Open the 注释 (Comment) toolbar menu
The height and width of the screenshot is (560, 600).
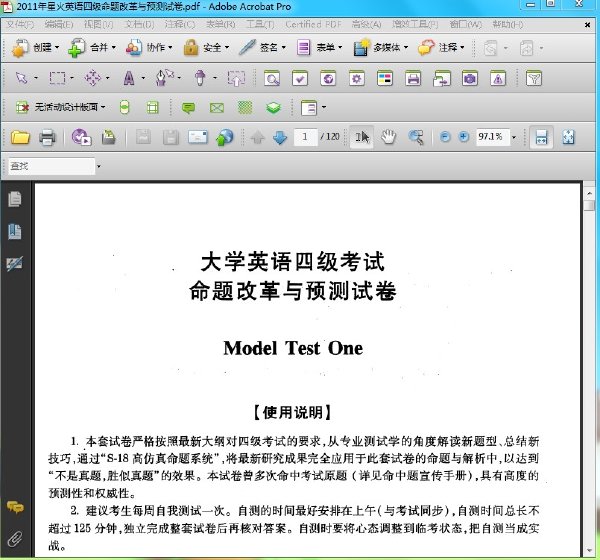pos(441,48)
